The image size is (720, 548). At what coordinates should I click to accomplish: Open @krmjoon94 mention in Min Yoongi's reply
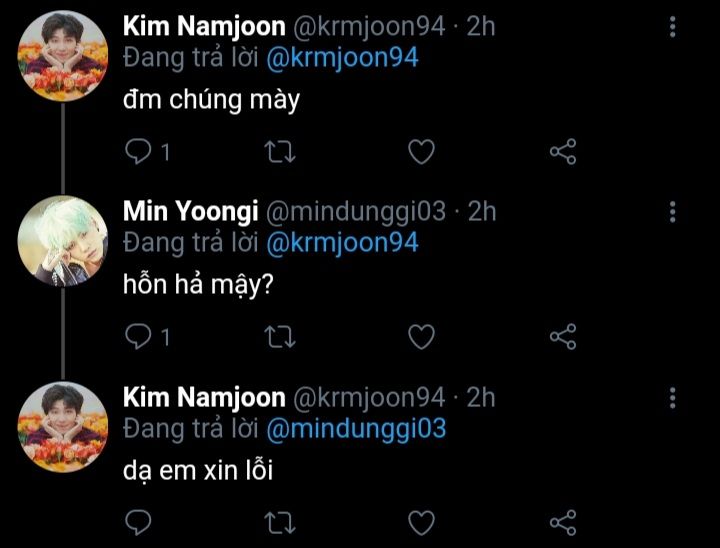click(x=343, y=243)
